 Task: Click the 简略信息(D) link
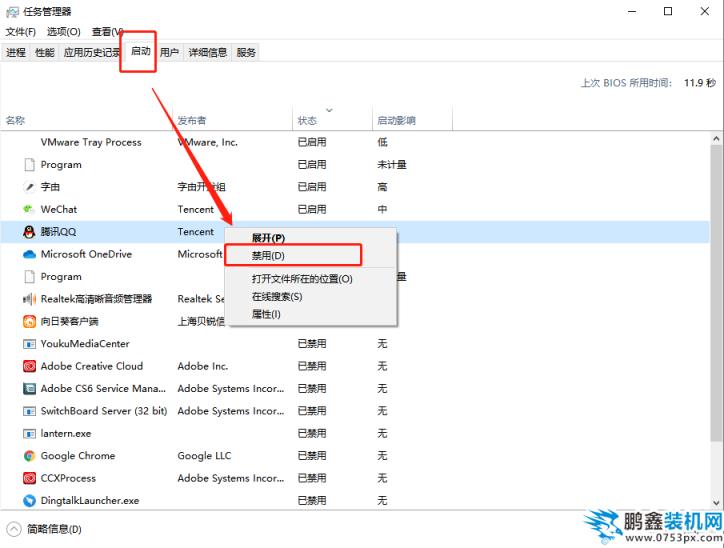pos(54,529)
